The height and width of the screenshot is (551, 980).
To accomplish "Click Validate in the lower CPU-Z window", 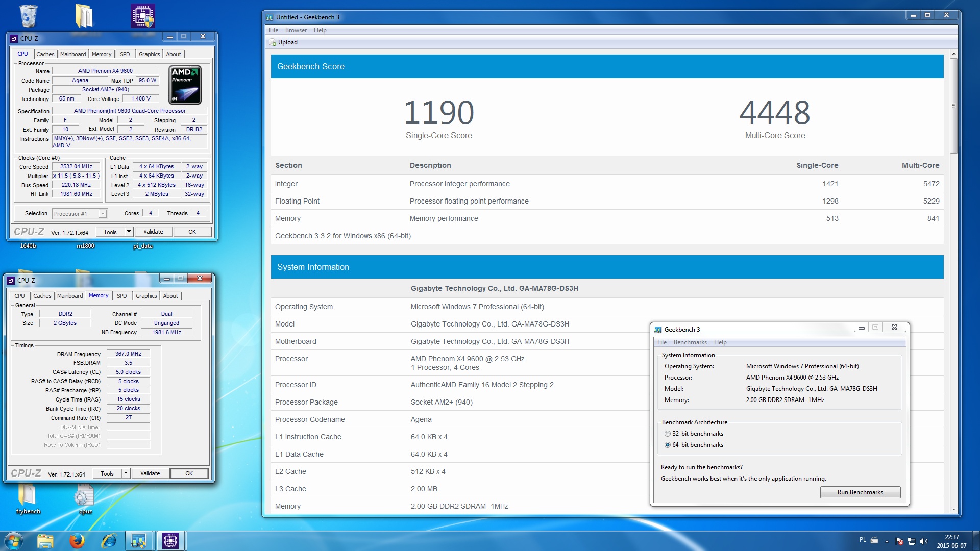I will (150, 473).
